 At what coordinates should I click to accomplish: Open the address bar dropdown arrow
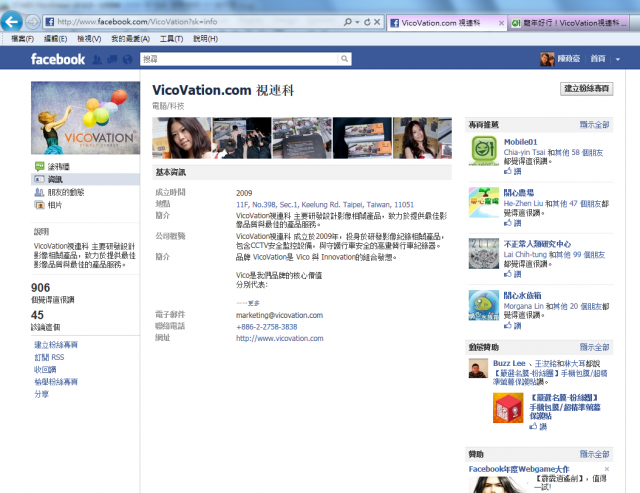[x=357, y=22]
